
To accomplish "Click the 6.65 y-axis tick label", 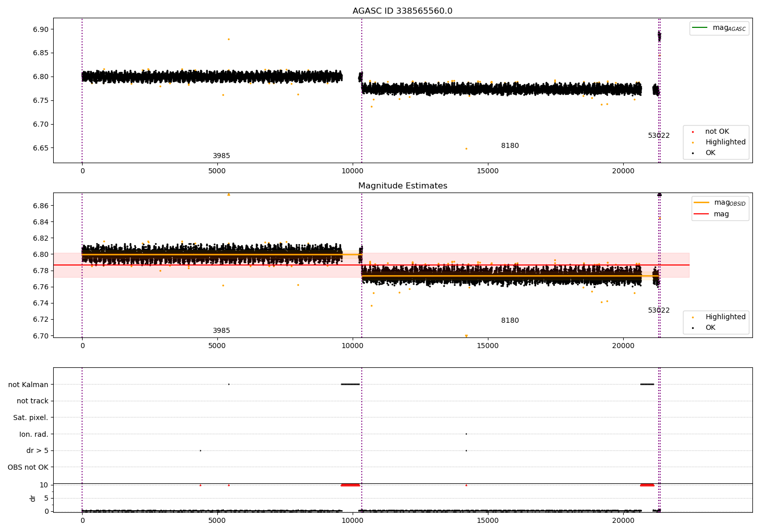I will pos(41,148).
